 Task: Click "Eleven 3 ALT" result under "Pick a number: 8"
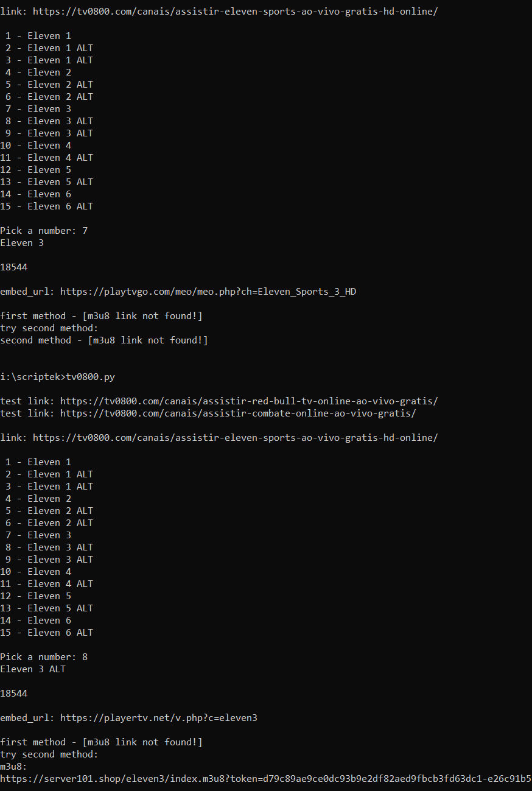(33, 669)
